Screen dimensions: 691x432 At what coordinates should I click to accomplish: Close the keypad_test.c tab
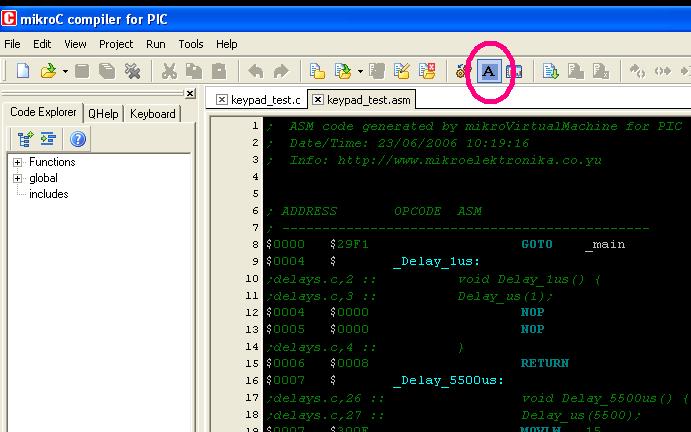point(221,100)
